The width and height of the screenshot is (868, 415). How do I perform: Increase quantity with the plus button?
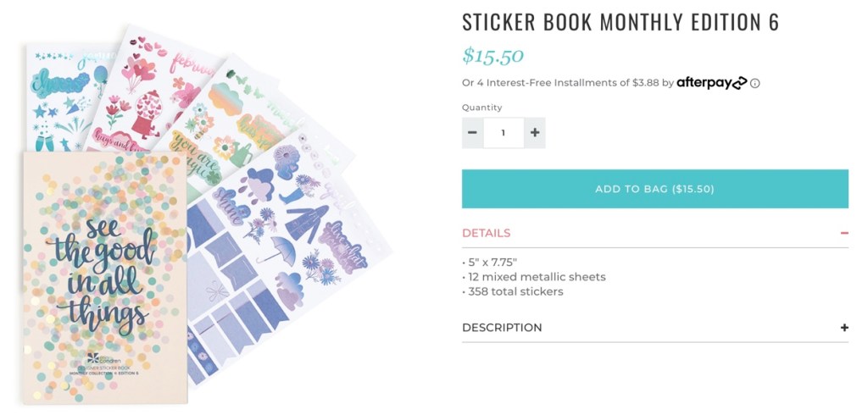[535, 133]
